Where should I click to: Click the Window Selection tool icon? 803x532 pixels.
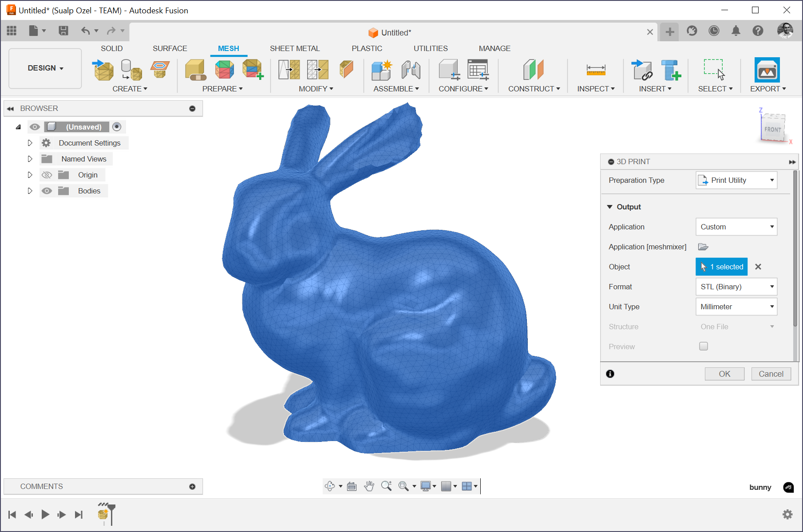click(714, 70)
